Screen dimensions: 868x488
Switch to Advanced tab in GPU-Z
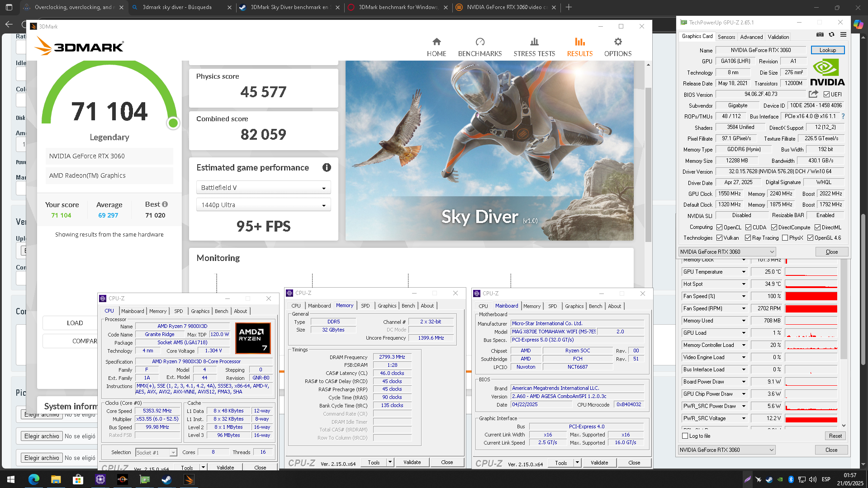(751, 37)
